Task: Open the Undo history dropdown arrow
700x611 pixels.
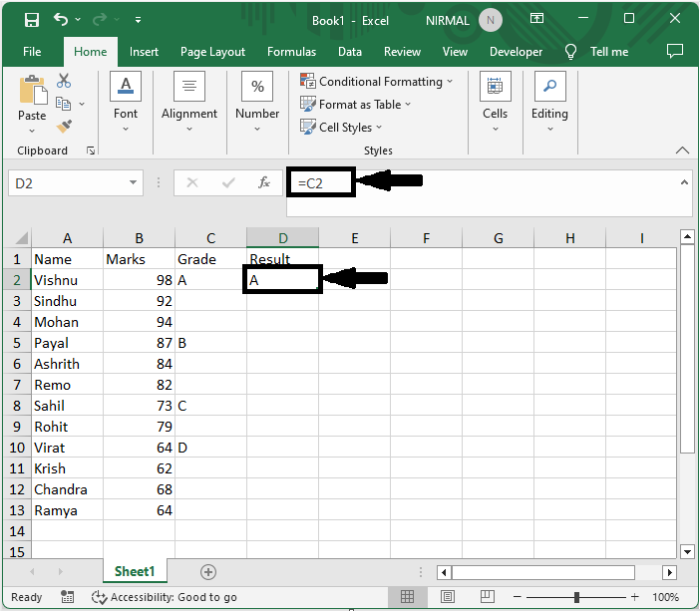Action: 78,19
